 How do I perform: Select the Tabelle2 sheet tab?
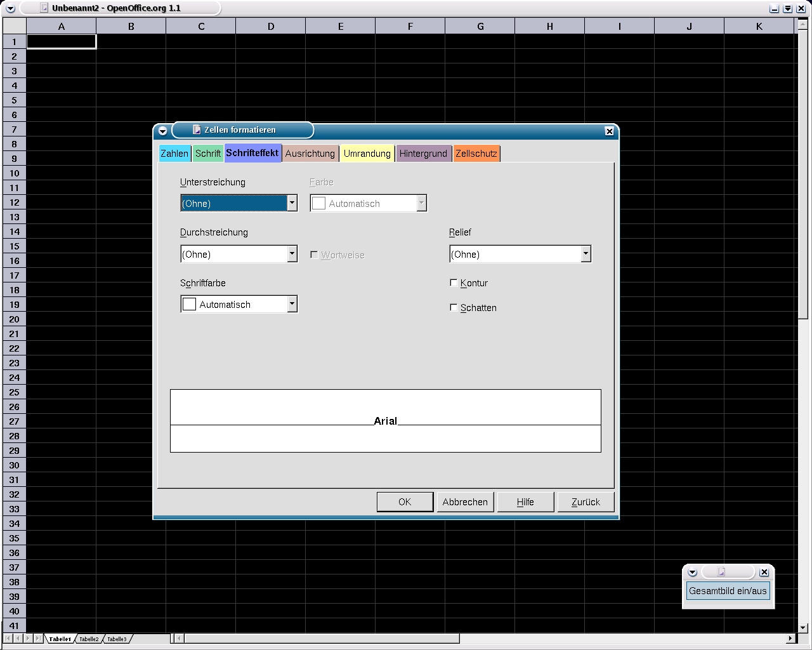pos(89,639)
